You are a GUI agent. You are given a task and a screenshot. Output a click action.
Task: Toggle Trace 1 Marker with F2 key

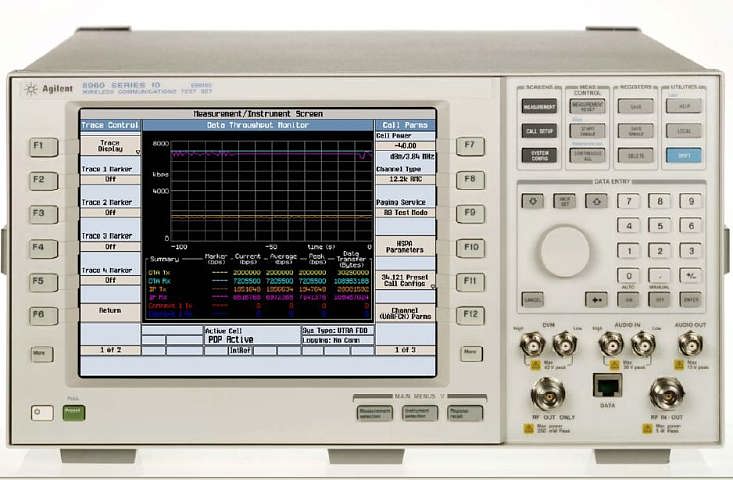coord(37,180)
